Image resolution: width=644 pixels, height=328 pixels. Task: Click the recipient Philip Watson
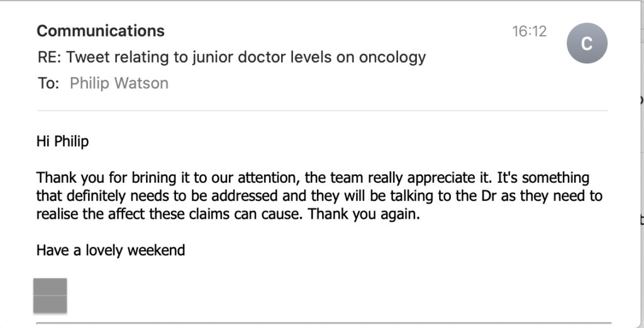tap(119, 84)
